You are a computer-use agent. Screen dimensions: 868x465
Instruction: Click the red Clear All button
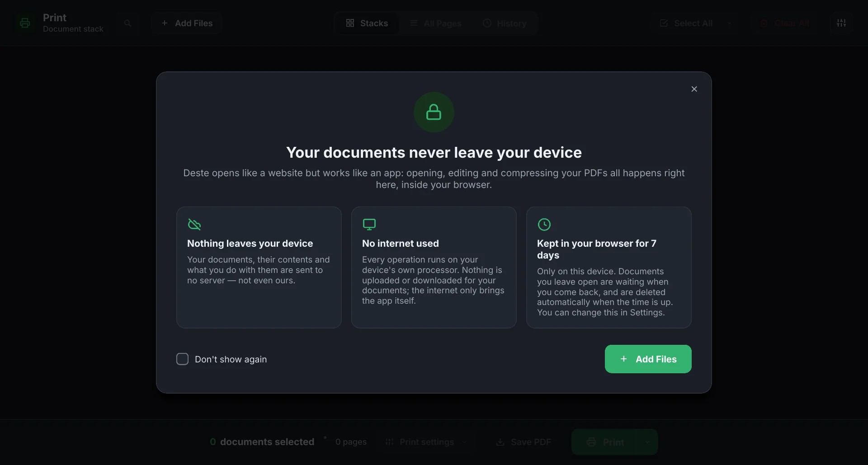784,23
